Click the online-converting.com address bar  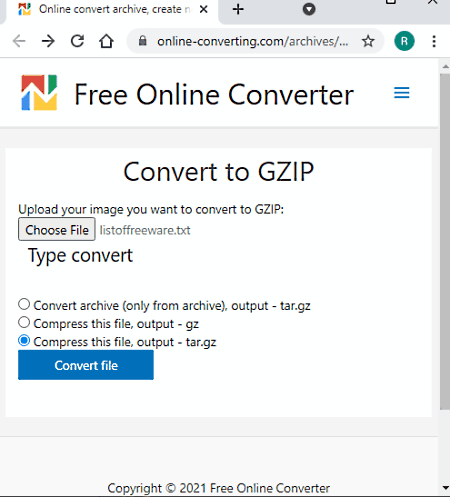coord(253,41)
